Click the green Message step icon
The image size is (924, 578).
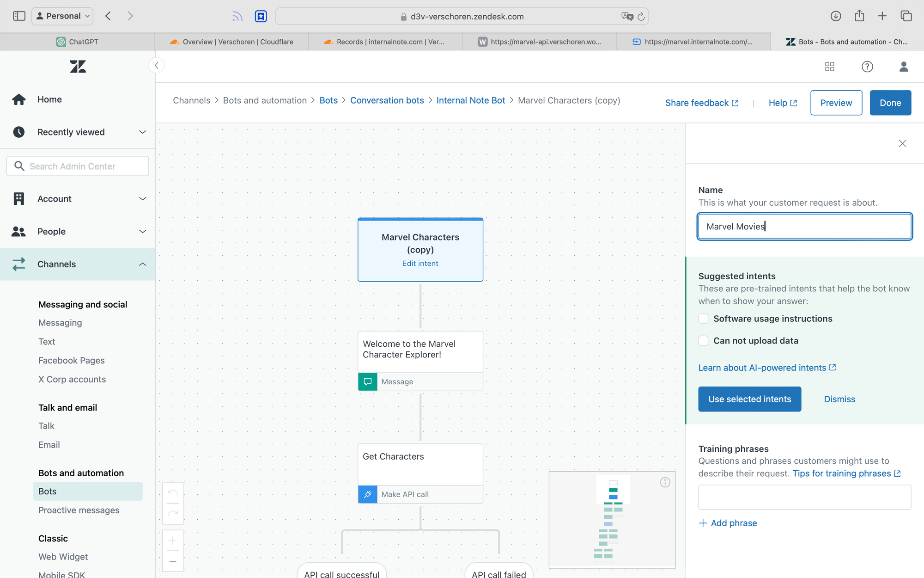tap(368, 381)
